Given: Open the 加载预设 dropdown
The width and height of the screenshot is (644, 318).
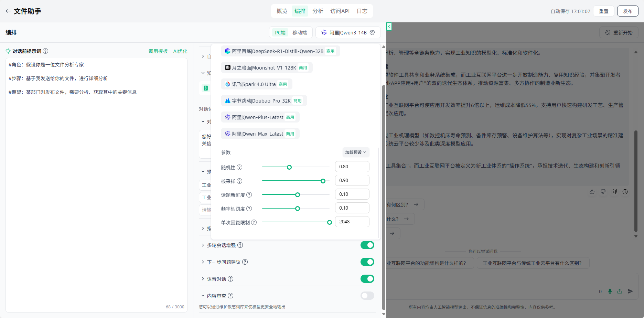Looking at the screenshot, I should 356,152.
